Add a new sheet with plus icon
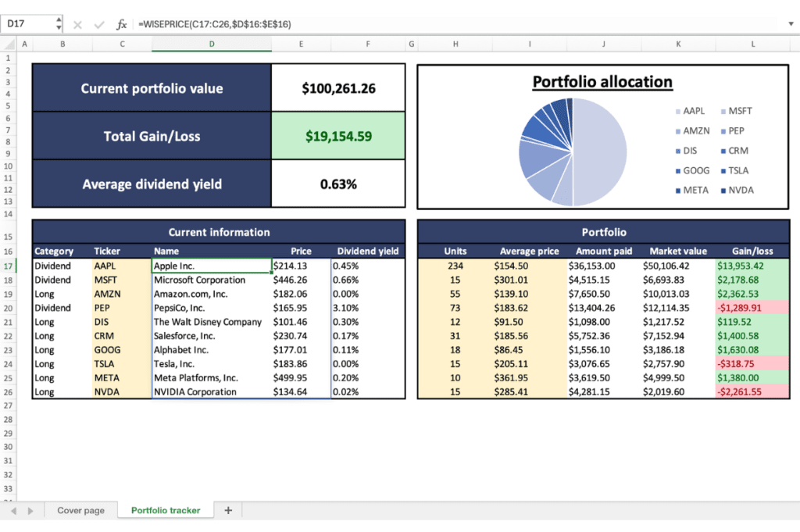The height and width of the screenshot is (532, 800). (228, 510)
